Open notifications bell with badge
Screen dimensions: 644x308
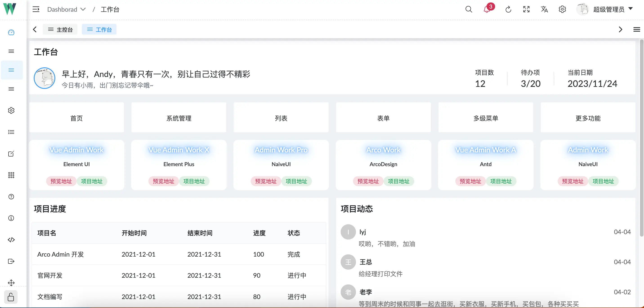[x=487, y=9]
